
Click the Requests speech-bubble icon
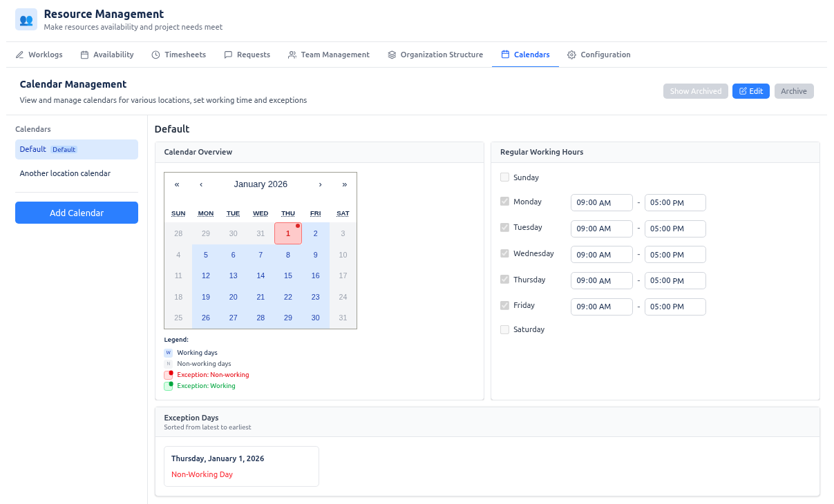(x=229, y=54)
